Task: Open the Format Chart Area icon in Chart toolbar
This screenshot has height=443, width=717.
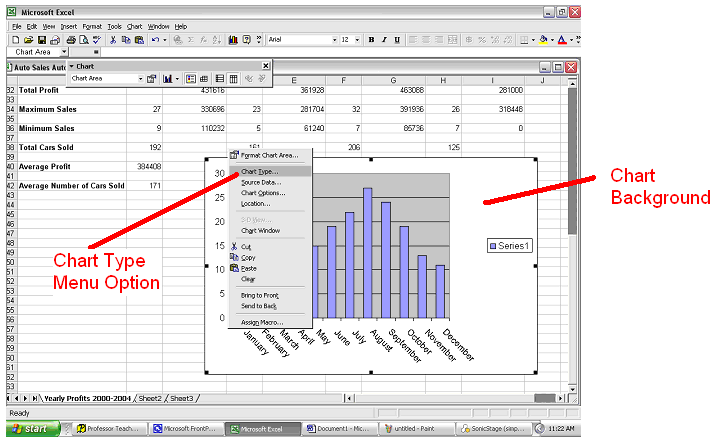Action: 152,78
